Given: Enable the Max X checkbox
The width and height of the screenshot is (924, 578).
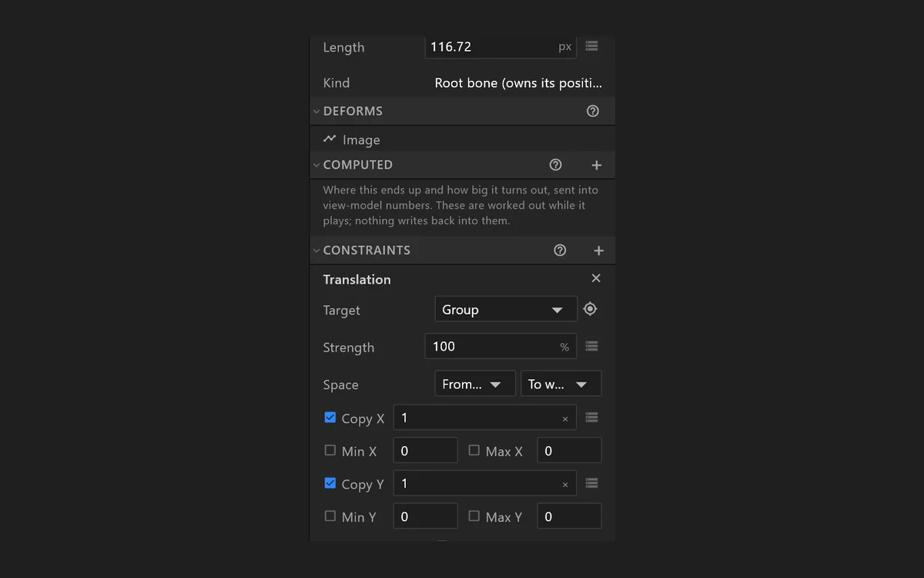Looking at the screenshot, I should pos(474,450).
